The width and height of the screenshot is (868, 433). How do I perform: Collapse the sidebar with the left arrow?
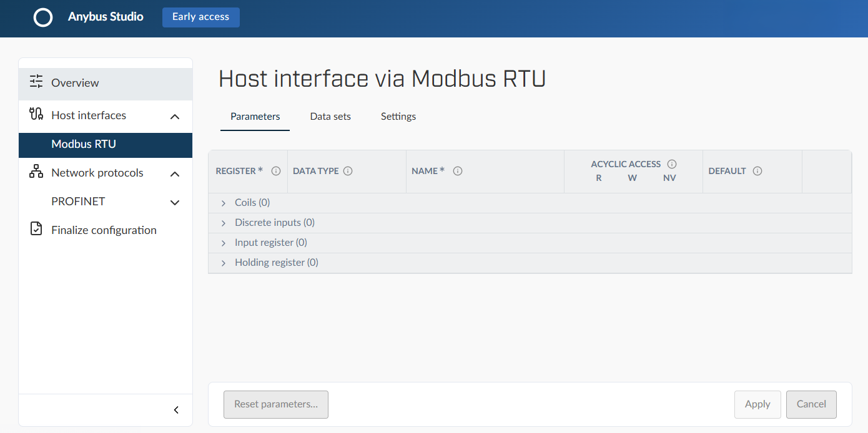tap(176, 410)
